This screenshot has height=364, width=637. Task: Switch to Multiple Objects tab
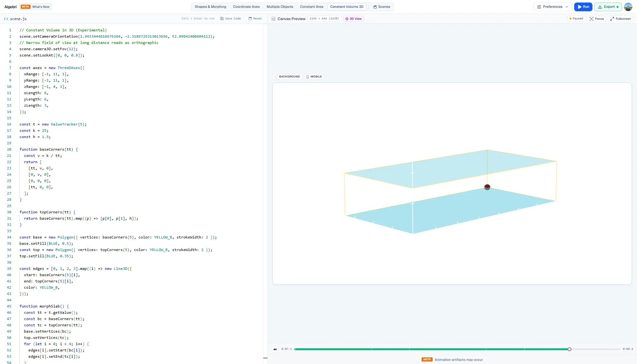point(280,7)
